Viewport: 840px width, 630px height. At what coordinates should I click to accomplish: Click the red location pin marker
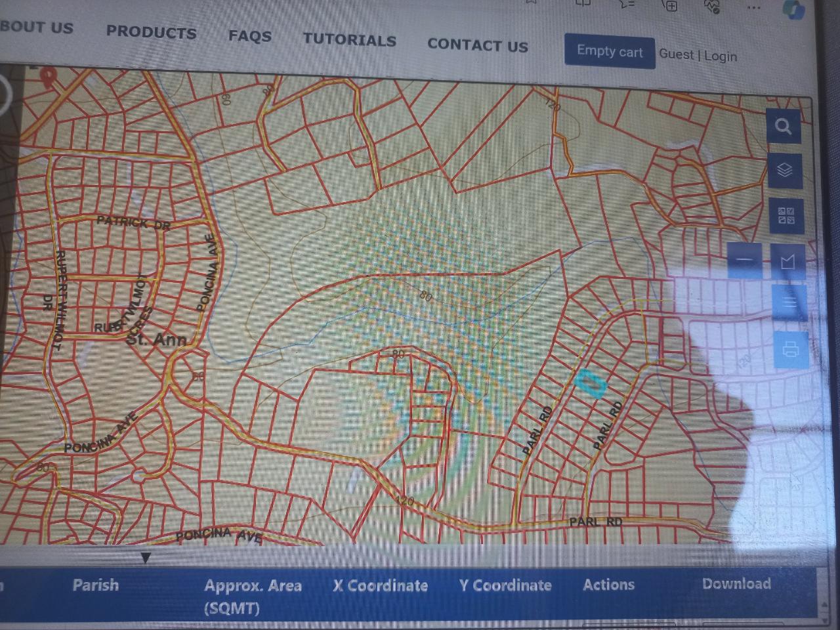tap(47, 77)
